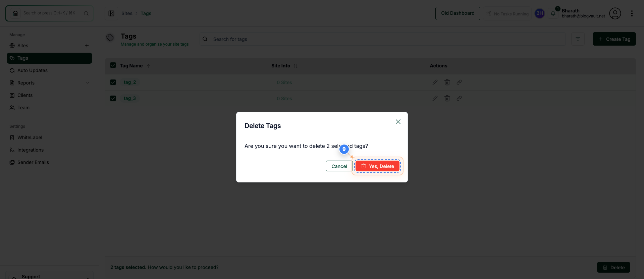This screenshot has width=644, height=279.
Task: Open the three-dot more options menu
Action: (x=632, y=13)
